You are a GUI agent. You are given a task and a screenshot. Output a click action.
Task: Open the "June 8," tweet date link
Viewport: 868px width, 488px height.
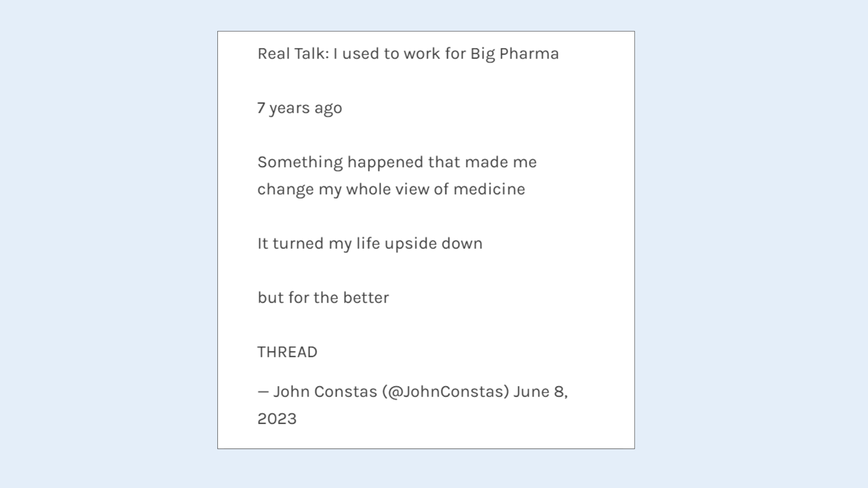coord(540,392)
